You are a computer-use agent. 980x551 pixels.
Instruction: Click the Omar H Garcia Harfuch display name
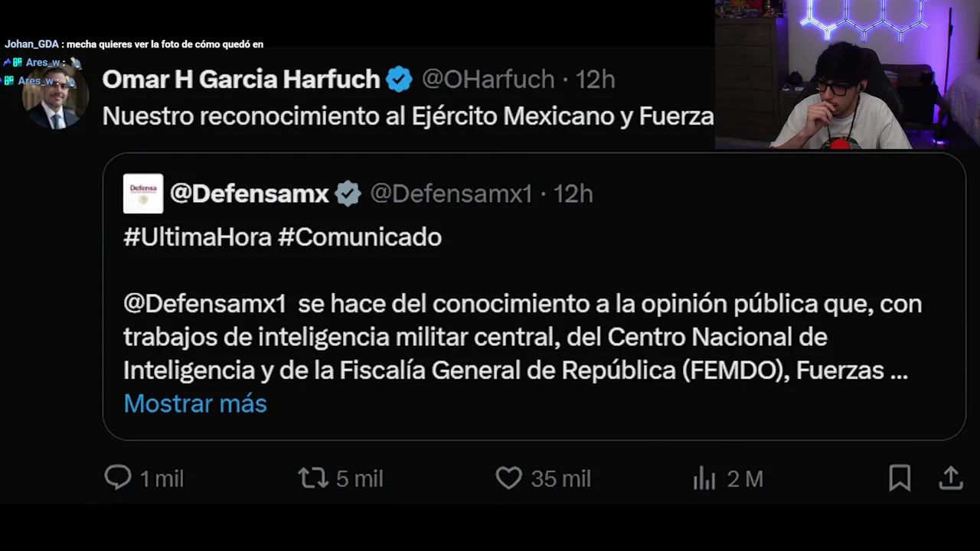pyautogui.click(x=241, y=79)
